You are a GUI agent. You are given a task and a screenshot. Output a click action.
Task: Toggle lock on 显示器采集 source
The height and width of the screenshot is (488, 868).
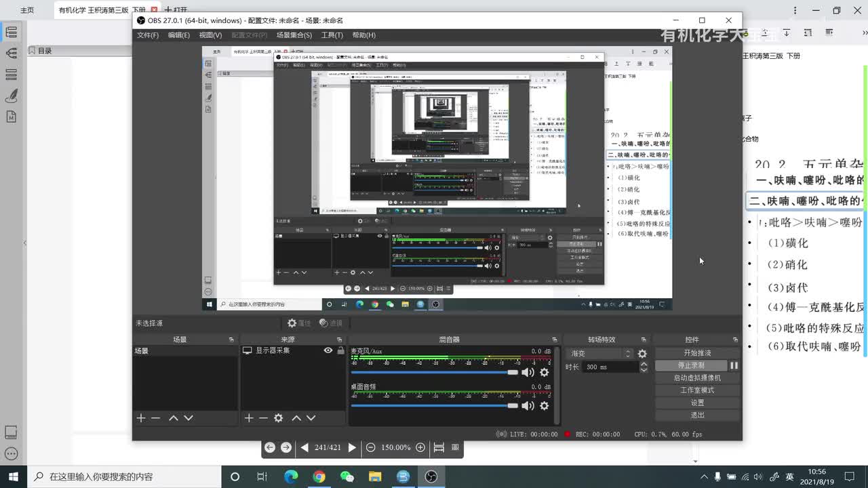[340, 350]
